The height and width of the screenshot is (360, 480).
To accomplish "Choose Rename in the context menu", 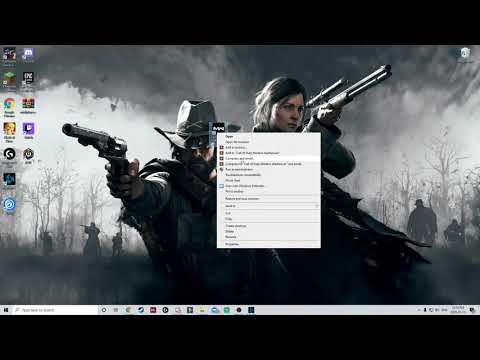I will (x=269, y=237).
